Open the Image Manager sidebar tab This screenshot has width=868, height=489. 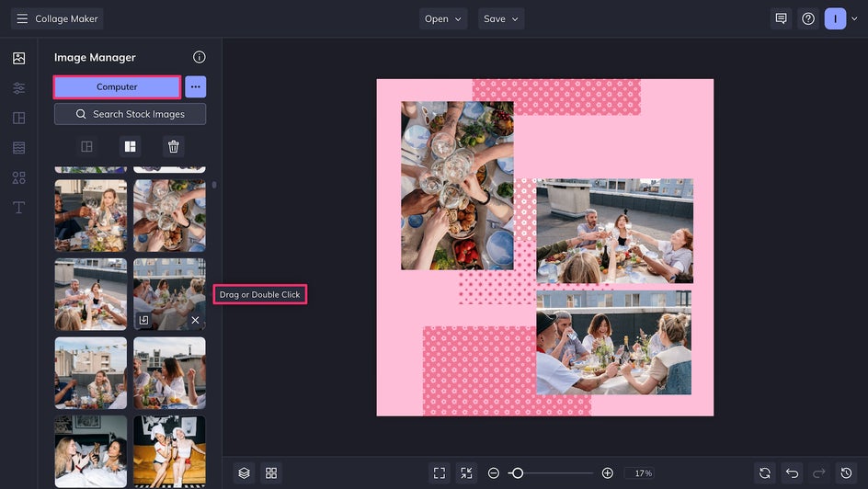pos(18,58)
